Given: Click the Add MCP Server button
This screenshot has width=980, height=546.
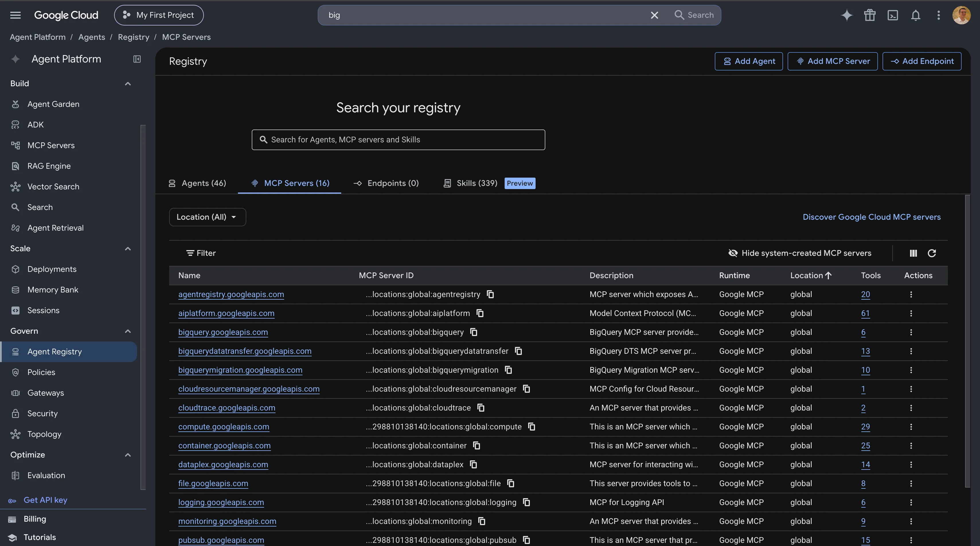Looking at the screenshot, I should (x=832, y=61).
